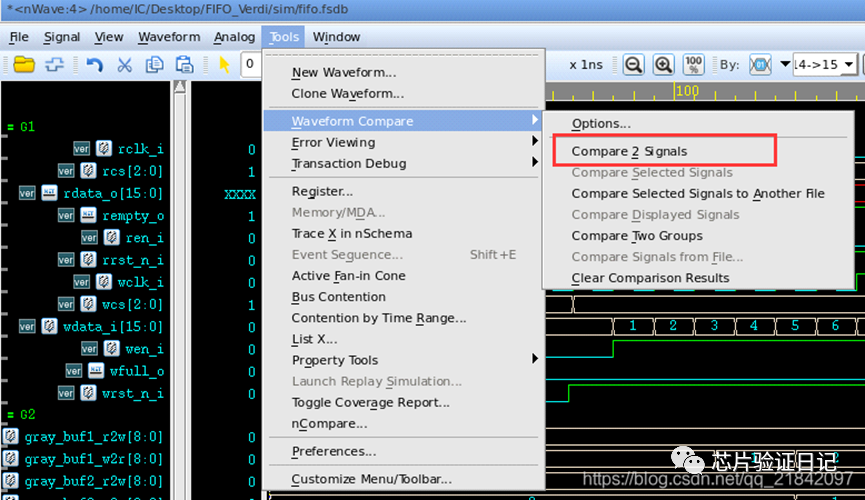Open the Waveform menu

click(x=169, y=37)
